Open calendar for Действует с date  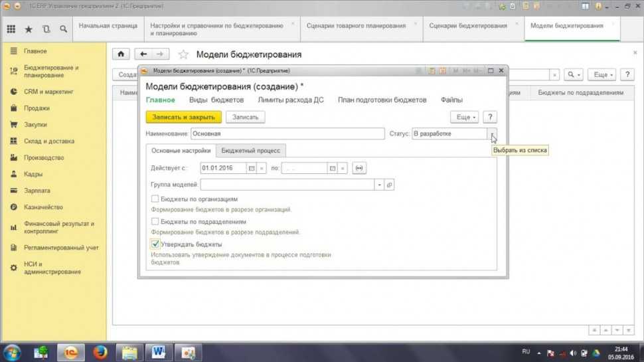[x=252, y=168]
